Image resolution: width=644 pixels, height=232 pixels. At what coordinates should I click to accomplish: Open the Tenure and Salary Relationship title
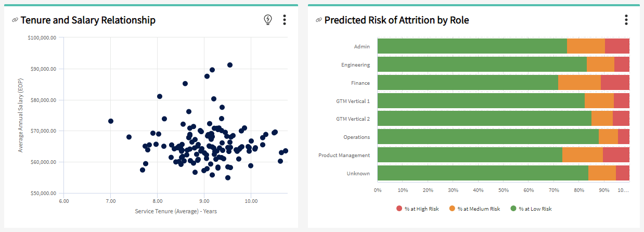tap(88, 20)
